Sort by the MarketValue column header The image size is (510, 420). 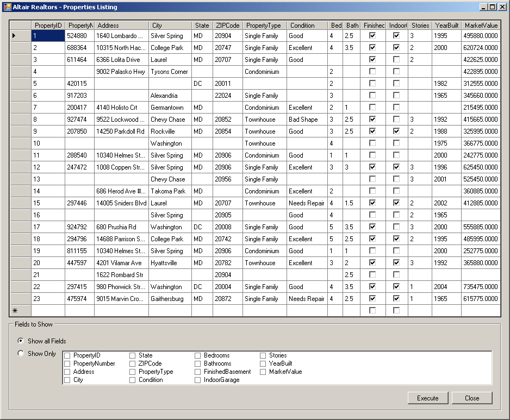pos(481,26)
